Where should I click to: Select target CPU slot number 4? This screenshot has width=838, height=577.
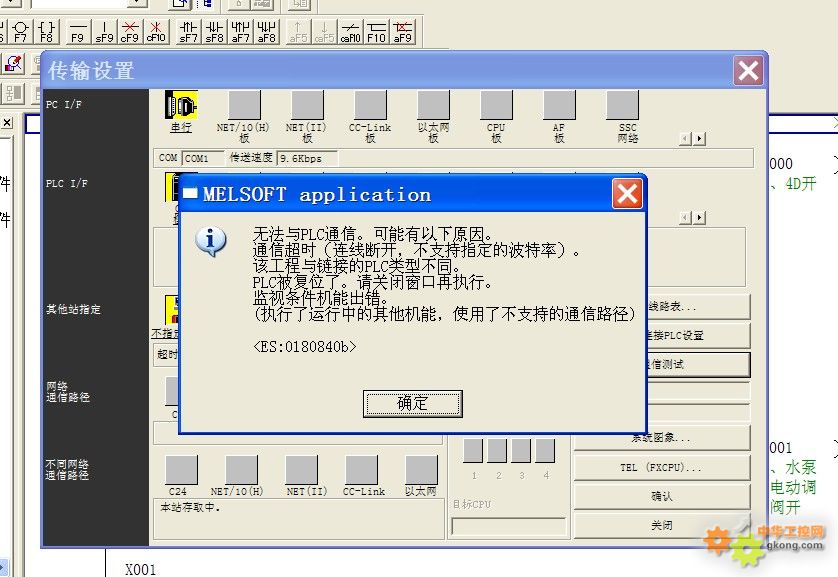coord(545,450)
